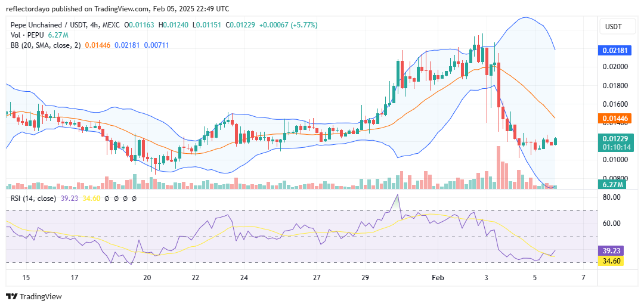Click the L0.01151 low price value in header

click(x=207, y=25)
